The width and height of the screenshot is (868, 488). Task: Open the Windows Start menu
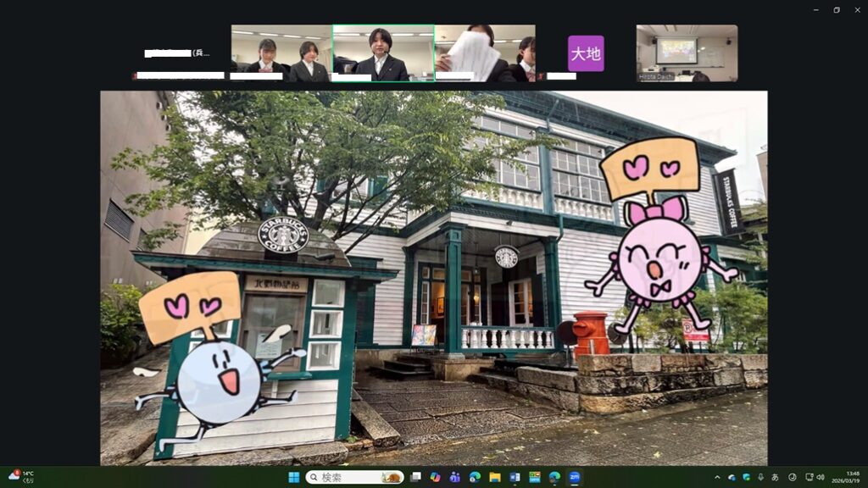point(293,477)
